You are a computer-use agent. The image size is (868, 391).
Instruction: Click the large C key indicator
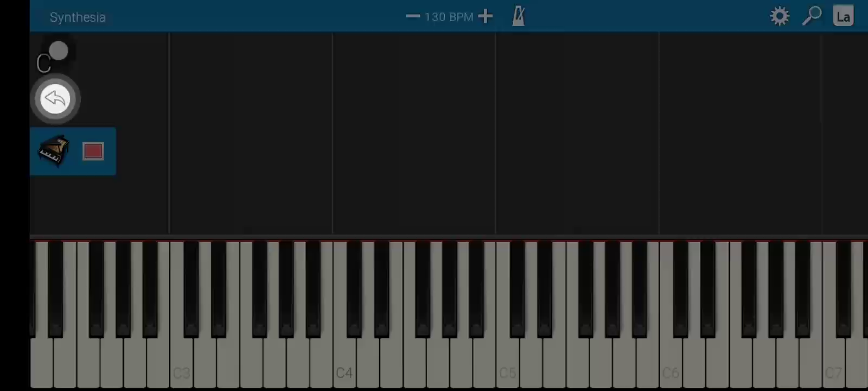43,64
